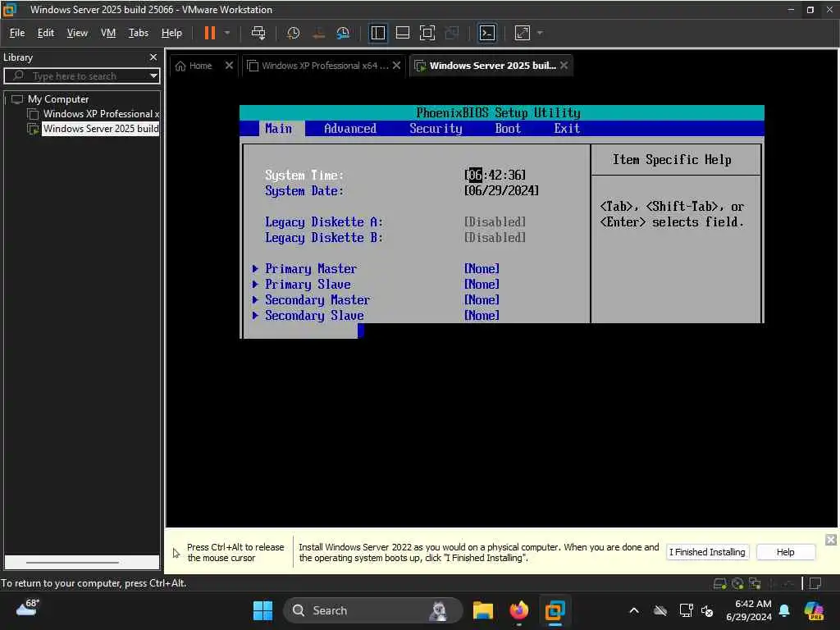Select the BIOS Main menu tab
The width and height of the screenshot is (840, 630).
coord(279,129)
